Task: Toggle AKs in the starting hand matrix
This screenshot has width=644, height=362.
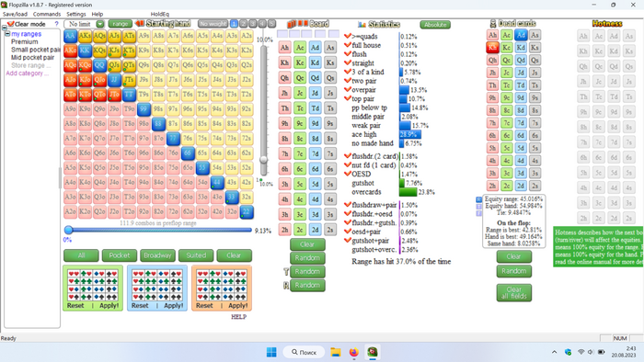Action: [85, 36]
